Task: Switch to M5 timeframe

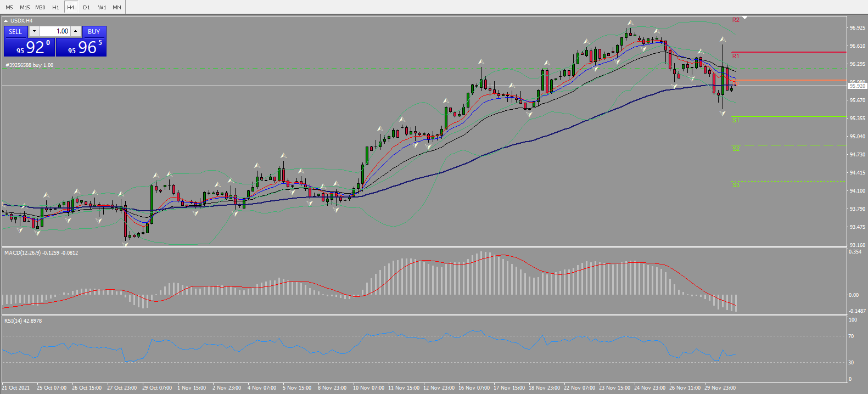Action: point(9,7)
